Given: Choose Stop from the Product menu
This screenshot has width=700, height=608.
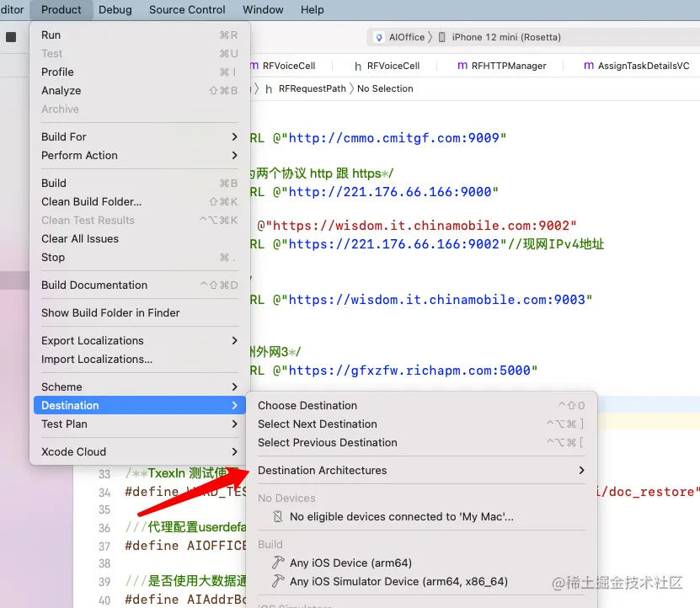Looking at the screenshot, I should point(140,258).
